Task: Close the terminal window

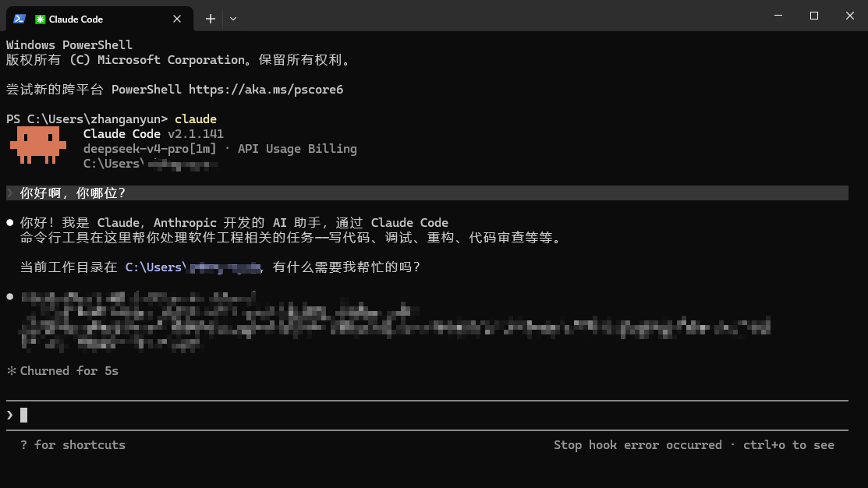Action: pyautogui.click(x=850, y=16)
